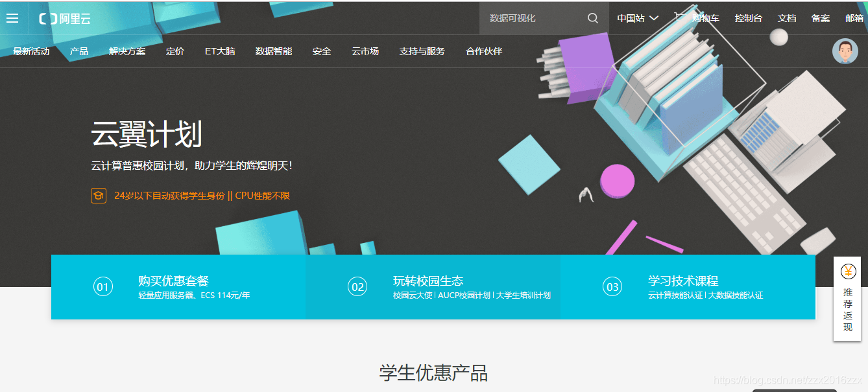Screen dimensions: 868x392
Task: Open 控制台 console link
Action: [749, 18]
